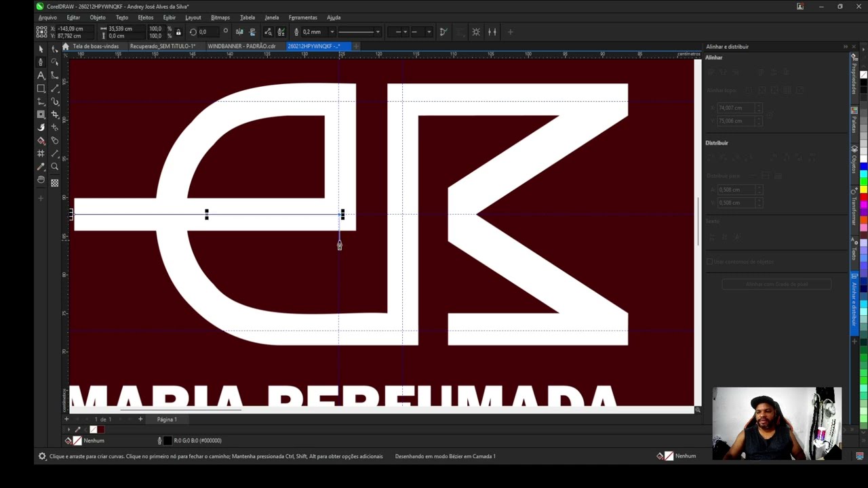Select the Pick (arrow) tool

tap(41, 49)
